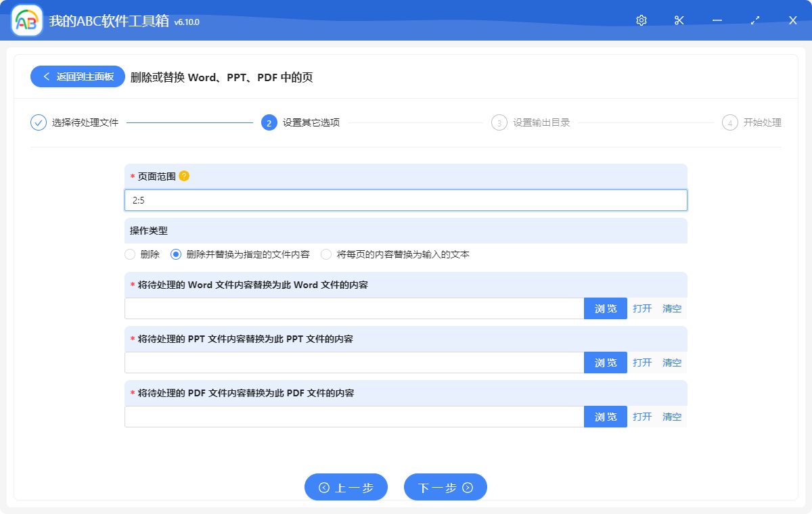Click the step 4 numbered circle
812x514 pixels.
(729, 122)
